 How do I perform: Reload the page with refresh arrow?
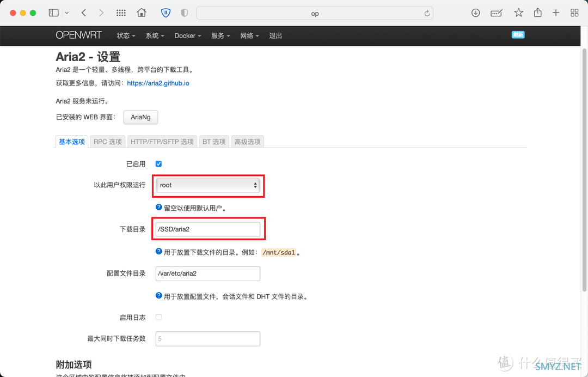click(427, 14)
